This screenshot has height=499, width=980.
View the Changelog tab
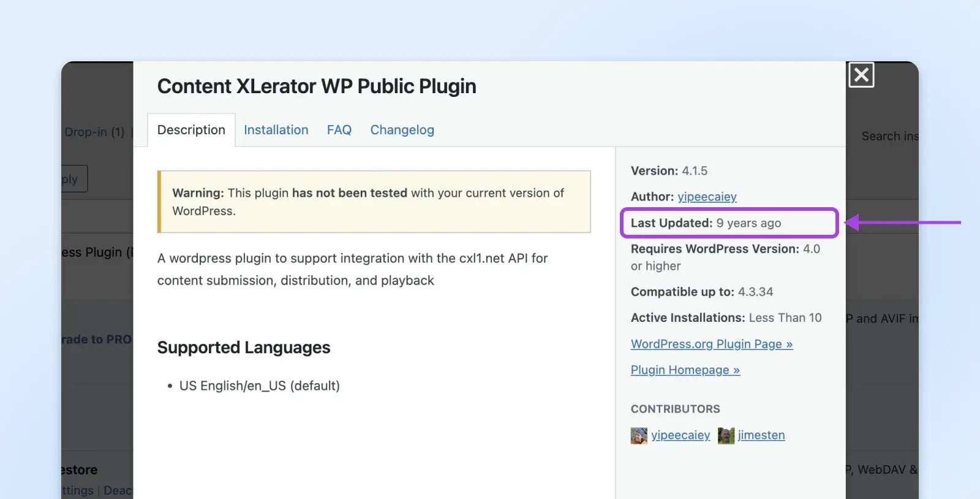(x=402, y=130)
